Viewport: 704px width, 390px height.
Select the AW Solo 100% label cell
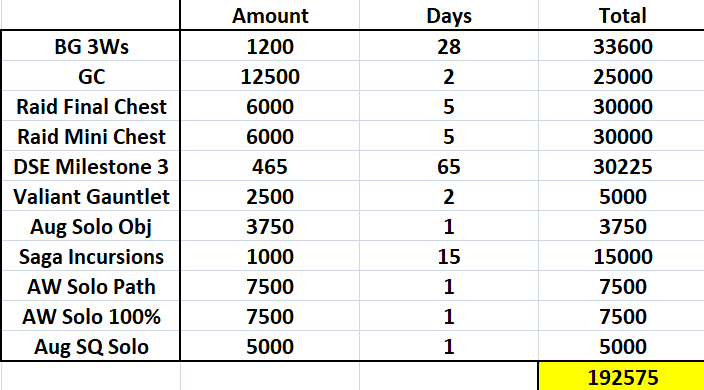coord(91,316)
